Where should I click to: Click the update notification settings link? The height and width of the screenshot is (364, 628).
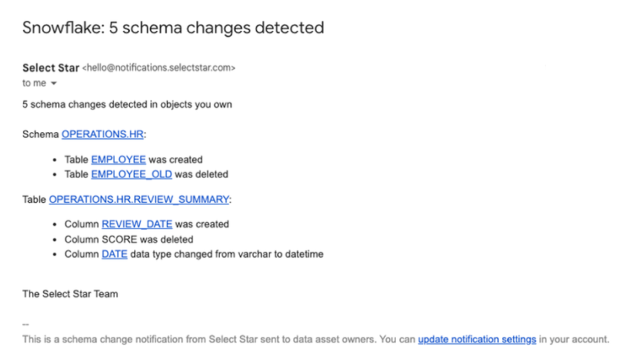click(x=477, y=339)
